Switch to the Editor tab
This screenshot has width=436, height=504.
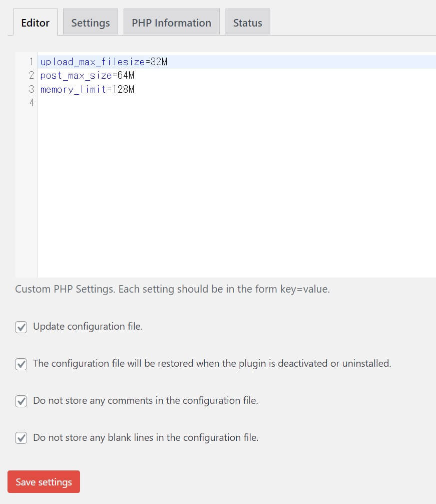pos(36,22)
